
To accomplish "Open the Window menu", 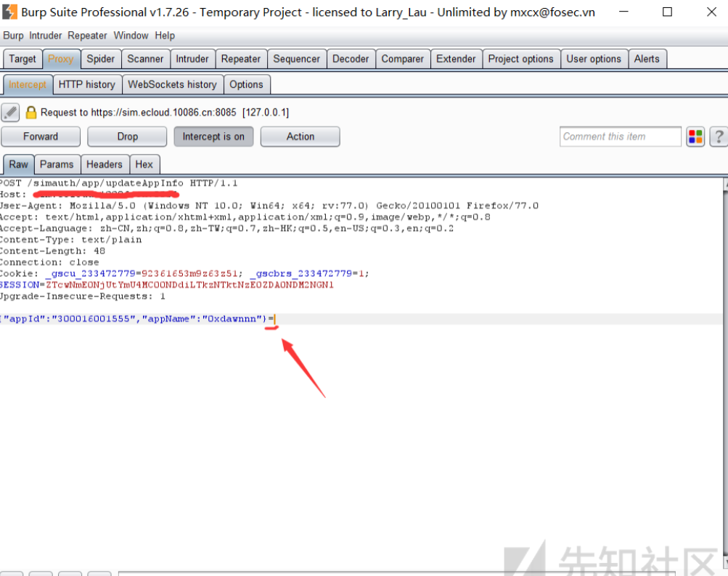I will click(x=131, y=36).
